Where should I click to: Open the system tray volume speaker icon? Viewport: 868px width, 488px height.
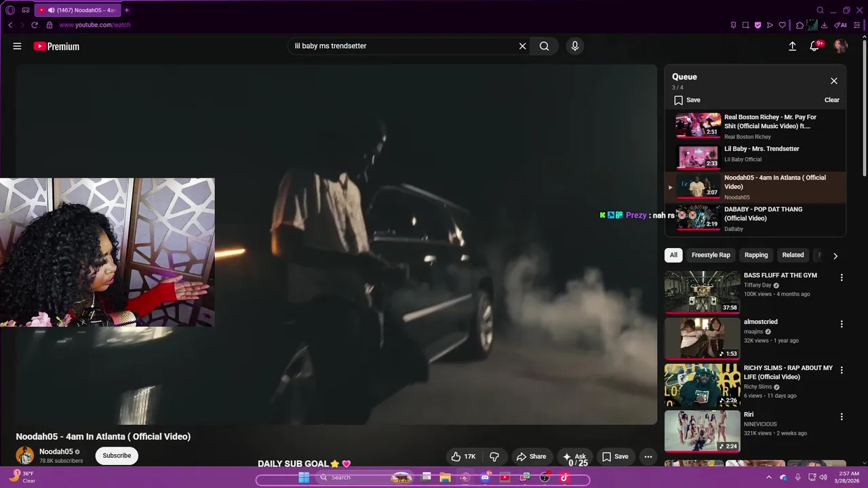pyautogui.click(x=823, y=477)
